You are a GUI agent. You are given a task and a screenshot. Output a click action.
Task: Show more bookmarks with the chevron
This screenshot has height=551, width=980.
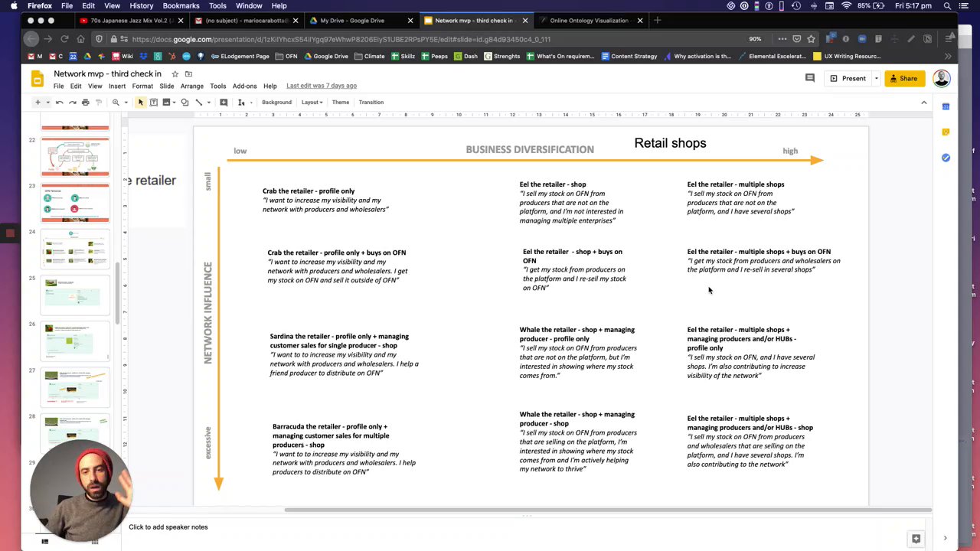point(948,56)
